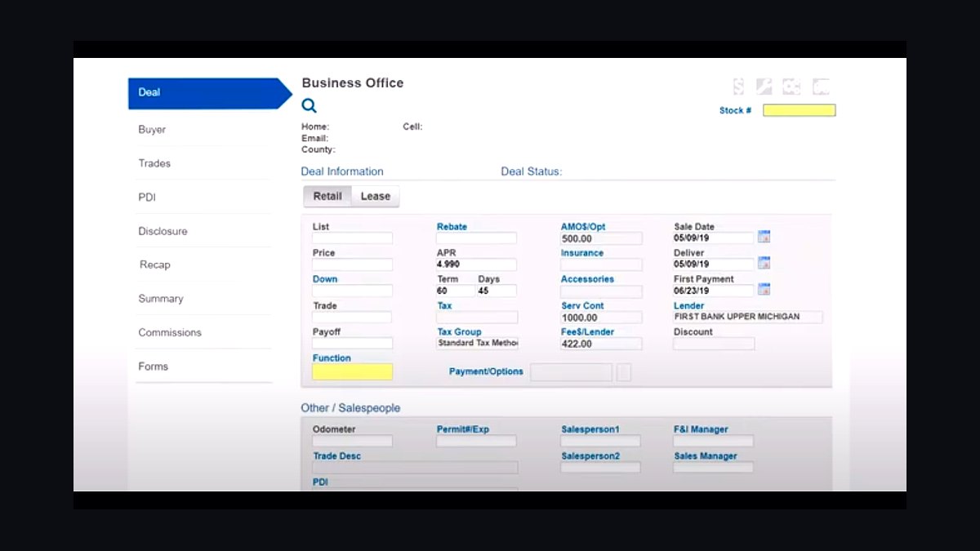980x551 pixels.
Task: Open the Deliver date calendar picker
Action: coord(764,264)
